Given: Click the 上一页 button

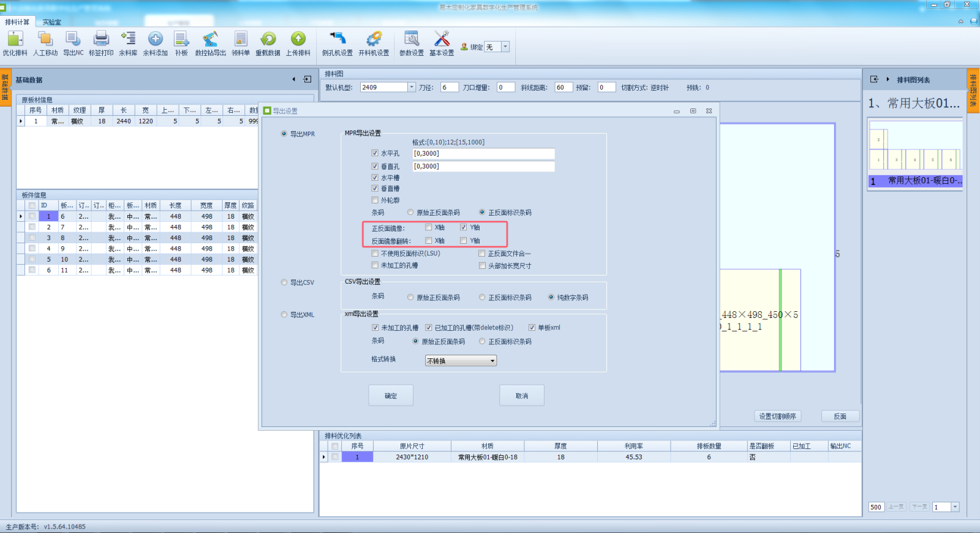Looking at the screenshot, I should (897, 507).
